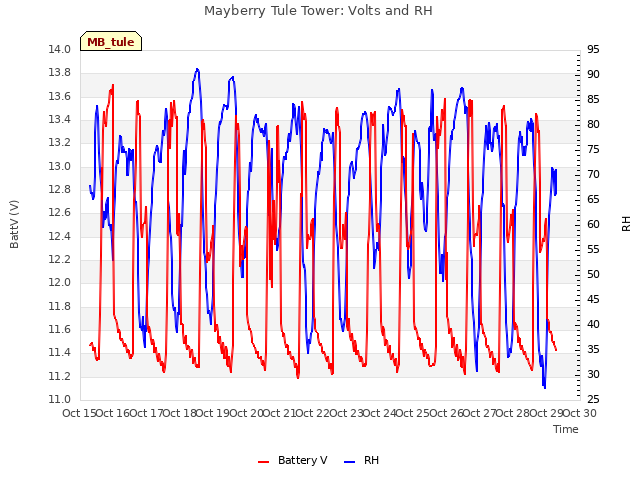Click the 85 right axis tick
Viewport: 640px width, 480px height.
tap(593, 99)
